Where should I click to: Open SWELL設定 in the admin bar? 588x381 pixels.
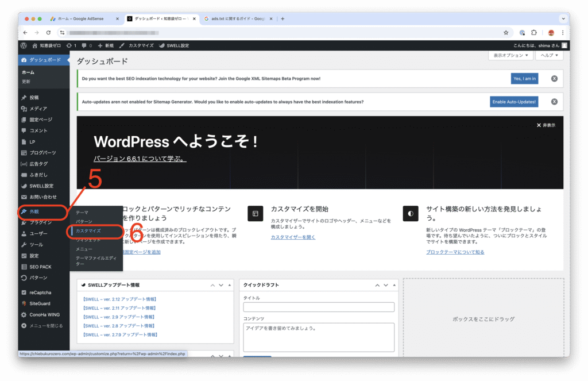point(174,45)
